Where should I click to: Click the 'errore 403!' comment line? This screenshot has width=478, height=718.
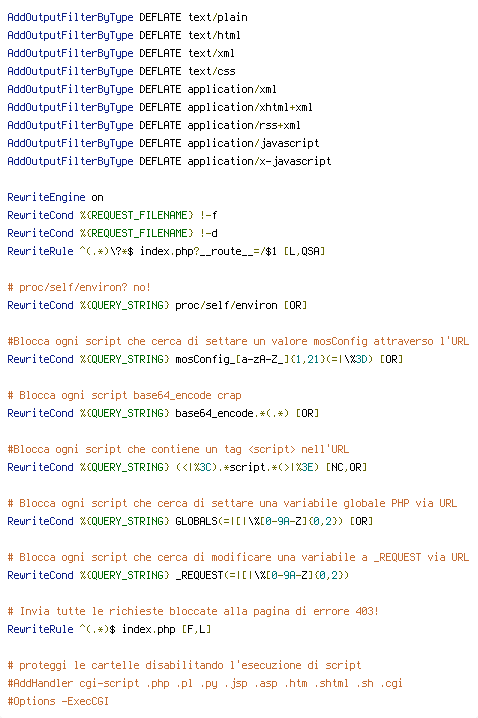point(193,612)
